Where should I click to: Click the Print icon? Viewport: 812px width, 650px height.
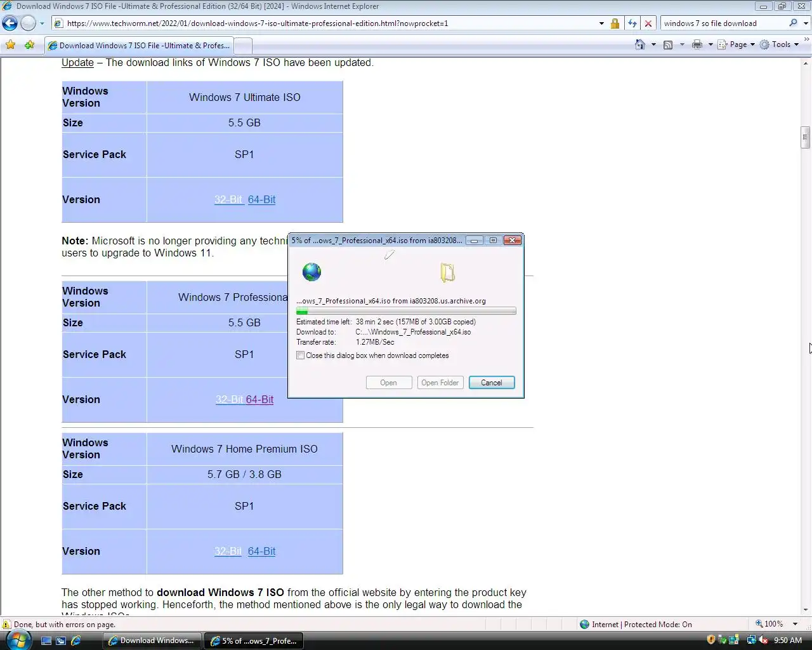click(x=697, y=44)
